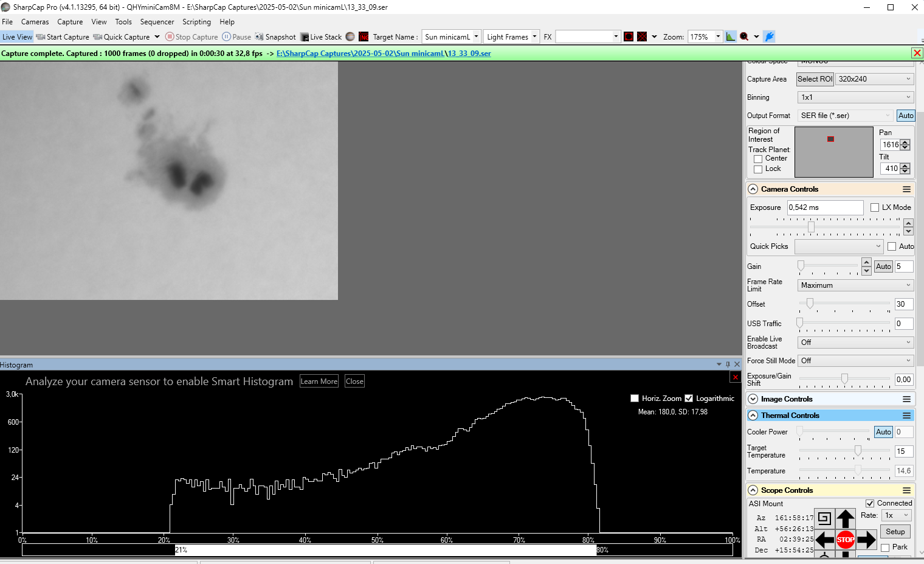Open the Tools menu
Image resolution: width=924 pixels, height=564 pixels.
123,22
